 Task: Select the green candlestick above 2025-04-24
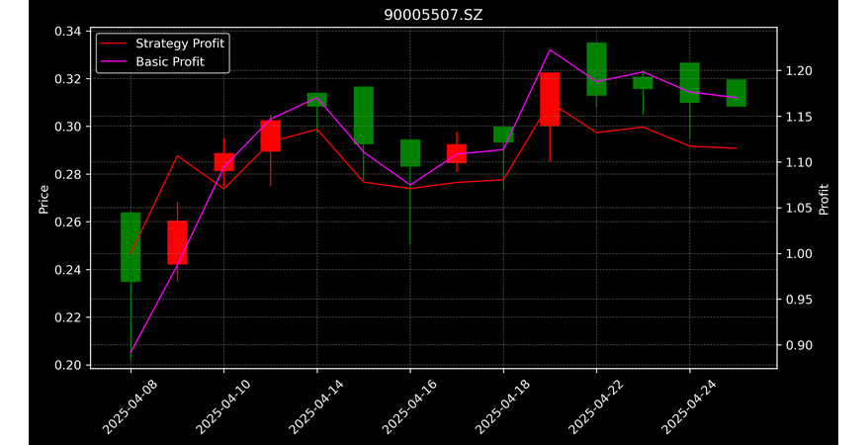(690, 82)
